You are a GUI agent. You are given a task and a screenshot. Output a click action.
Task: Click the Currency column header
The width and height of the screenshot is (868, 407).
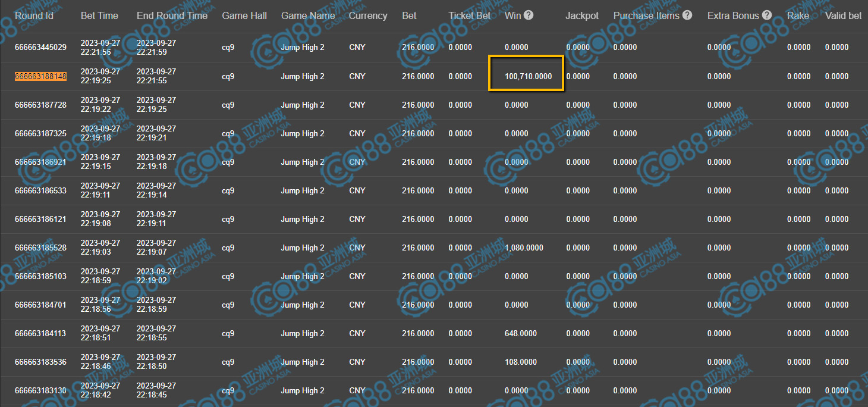368,16
